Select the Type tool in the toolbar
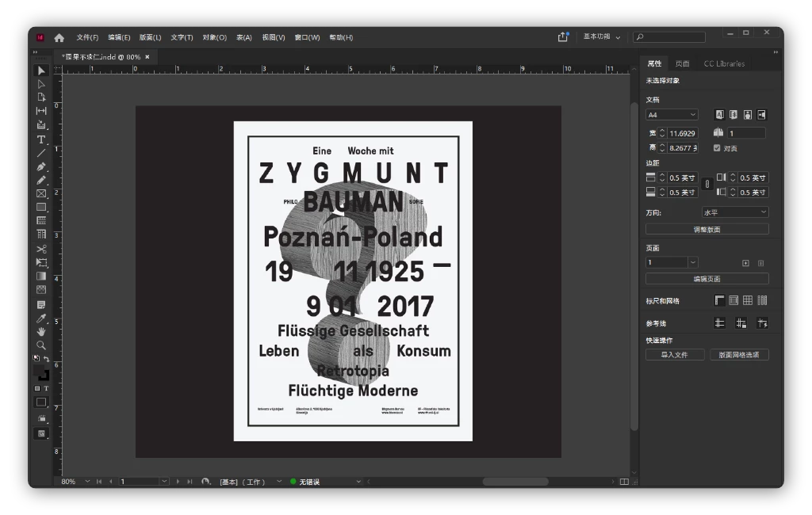Image resolution: width=812 pixels, height=515 pixels. pos(41,139)
